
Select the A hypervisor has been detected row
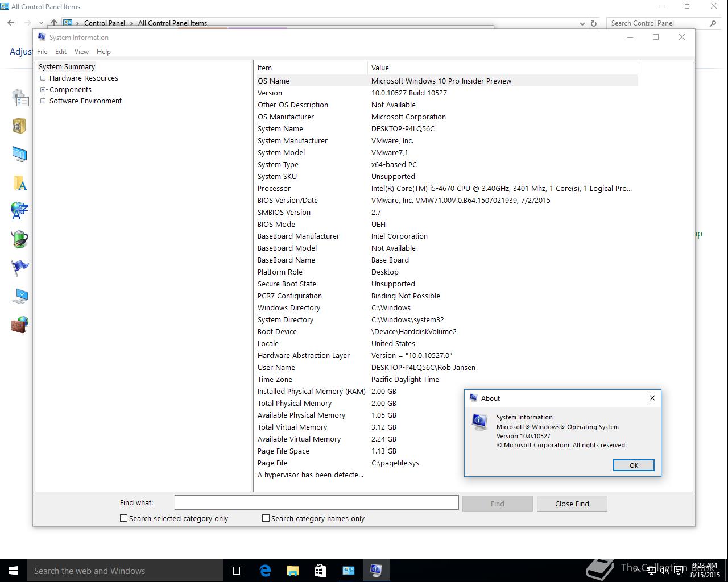tap(446, 475)
